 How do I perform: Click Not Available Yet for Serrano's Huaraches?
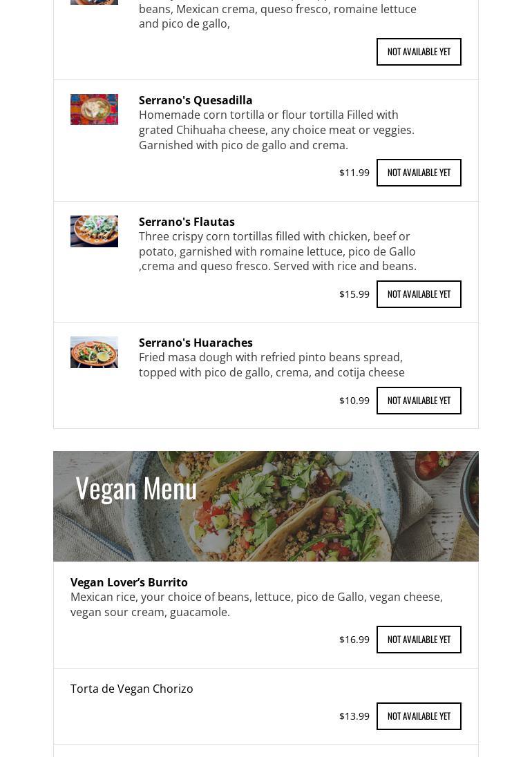coord(419,401)
